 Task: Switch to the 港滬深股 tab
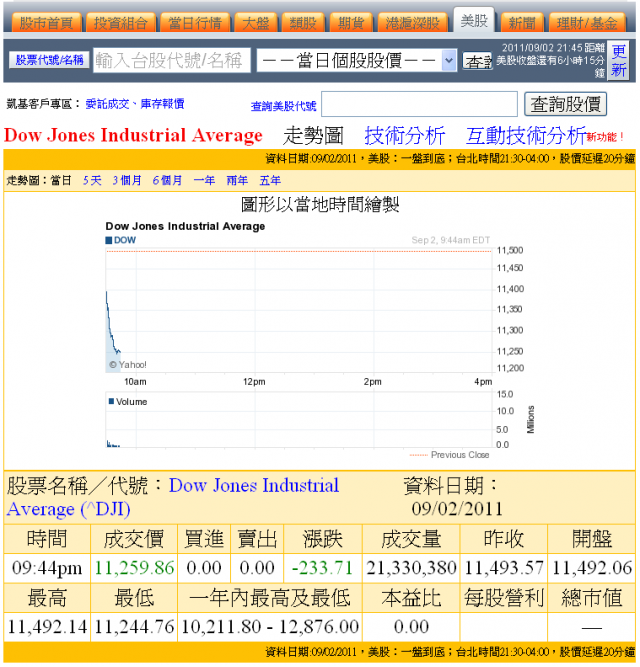point(413,22)
